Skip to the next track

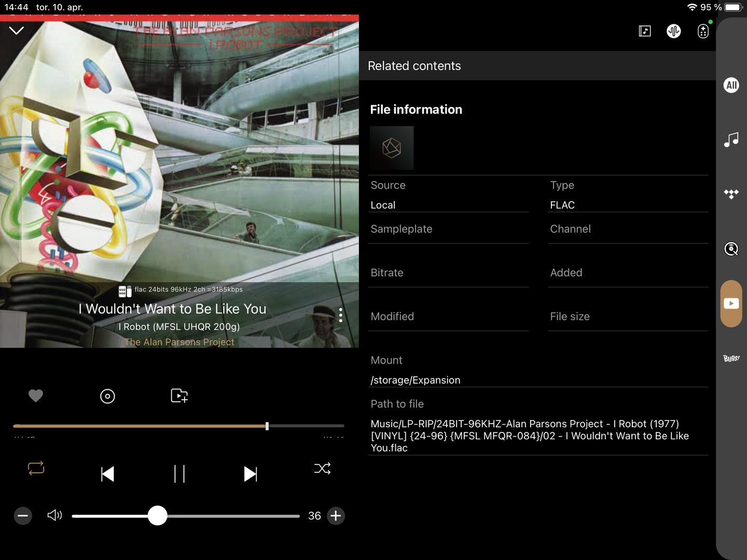[x=250, y=474]
